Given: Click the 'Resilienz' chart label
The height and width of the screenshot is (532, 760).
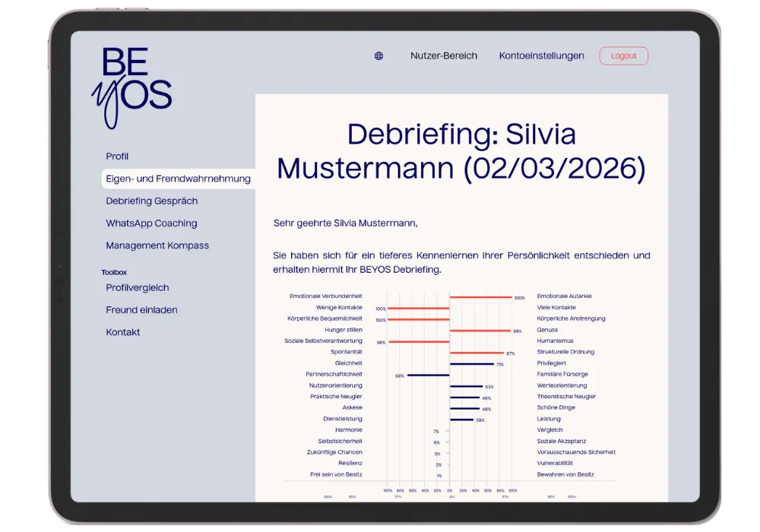Looking at the screenshot, I should (x=350, y=463).
